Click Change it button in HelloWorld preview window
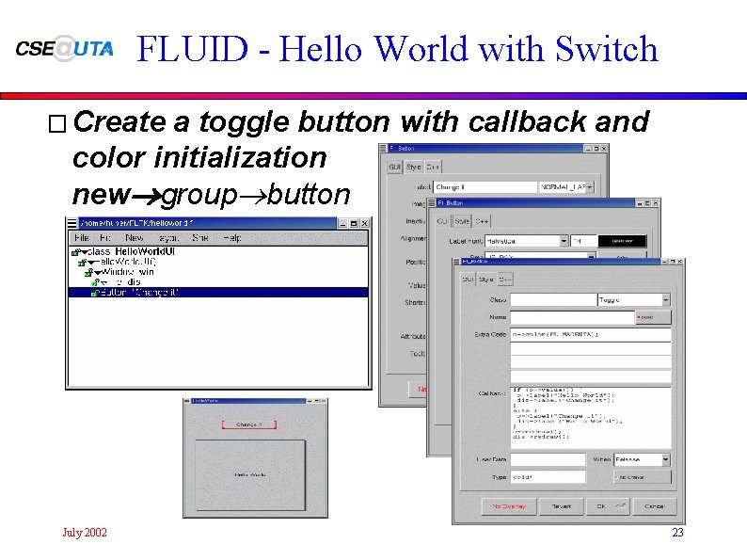Viewport: 747px width, 560px height. 249,424
